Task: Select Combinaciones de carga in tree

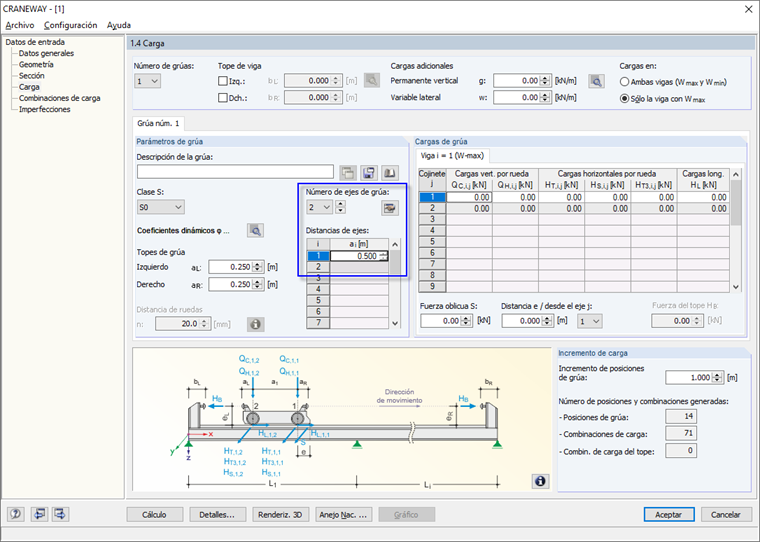Action: 59,98
